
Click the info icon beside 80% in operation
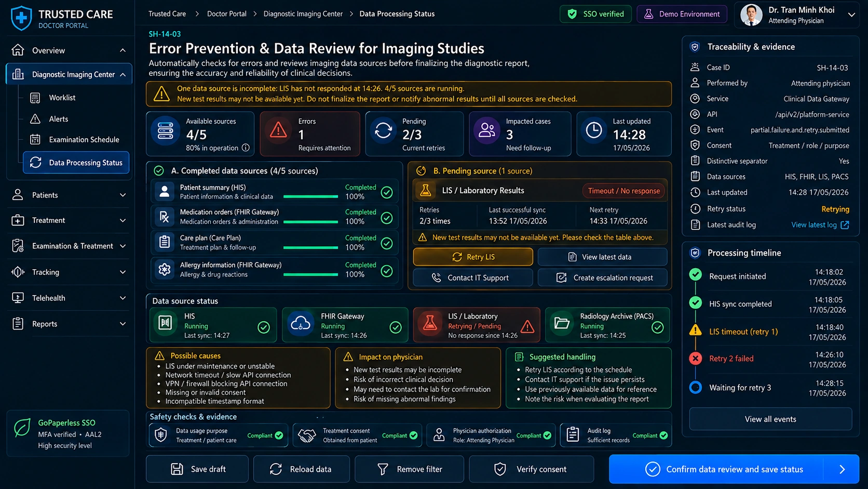(x=246, y=148)
